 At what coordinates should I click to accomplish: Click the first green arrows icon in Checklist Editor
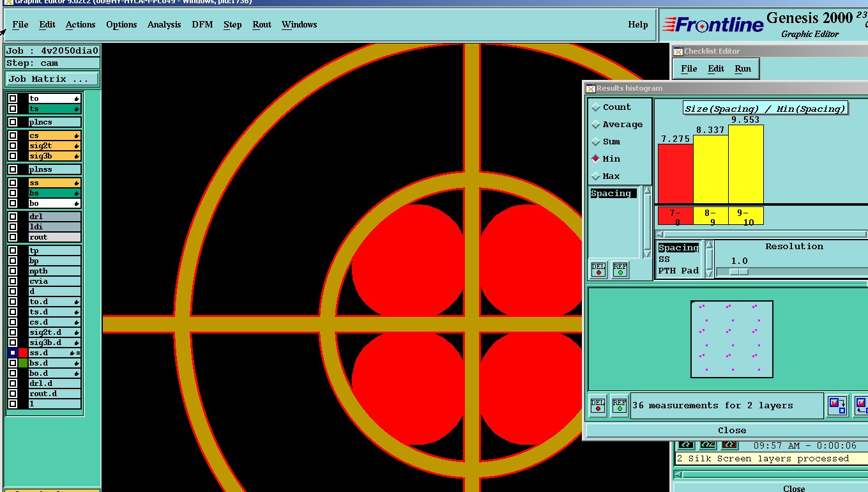[x=686, y=445]
